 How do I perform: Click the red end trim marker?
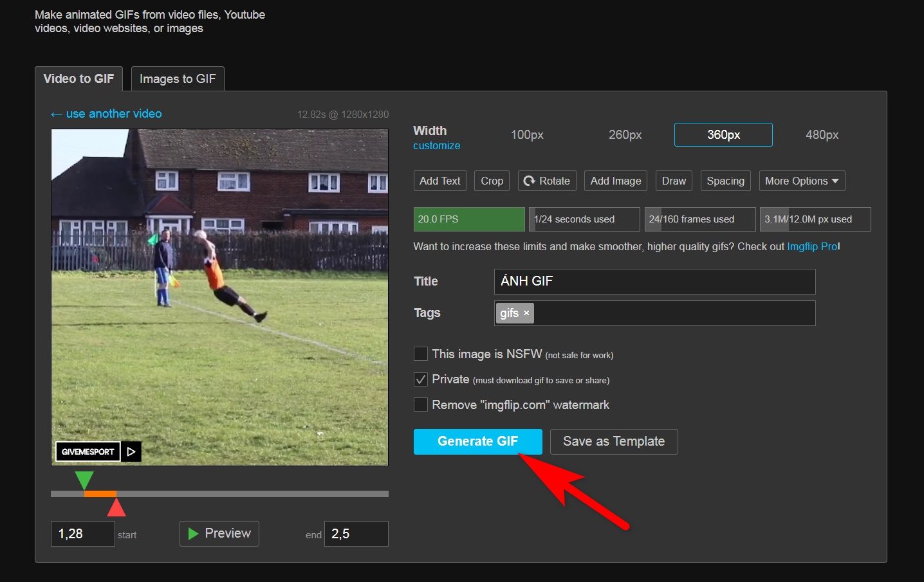(116, 507)
